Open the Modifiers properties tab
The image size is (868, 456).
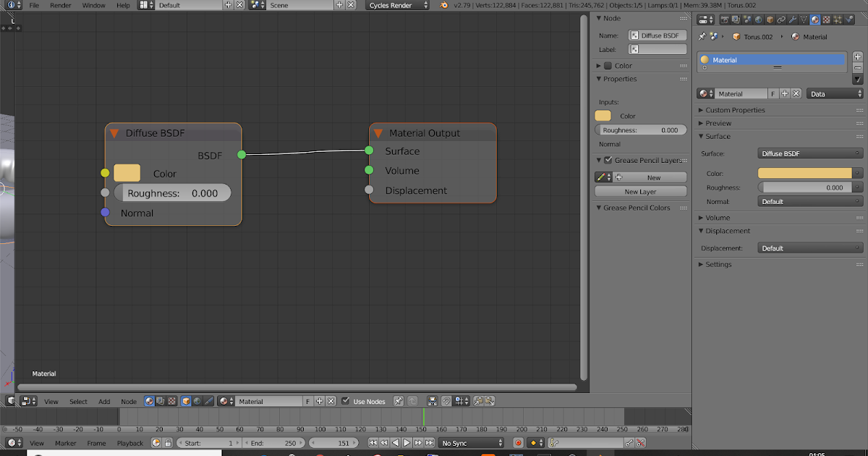coord(792,20)
